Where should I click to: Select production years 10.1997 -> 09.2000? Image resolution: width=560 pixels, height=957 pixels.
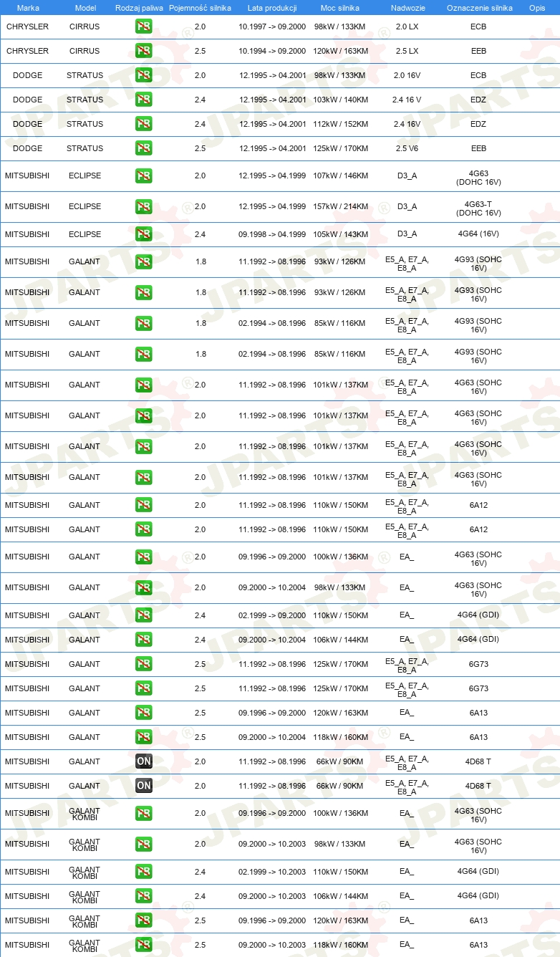click(272, 27)
